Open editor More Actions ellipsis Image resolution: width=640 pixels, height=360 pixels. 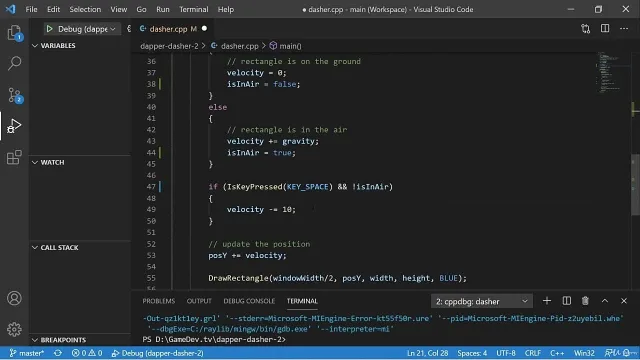pyautogui.click(x=624, y=29)
